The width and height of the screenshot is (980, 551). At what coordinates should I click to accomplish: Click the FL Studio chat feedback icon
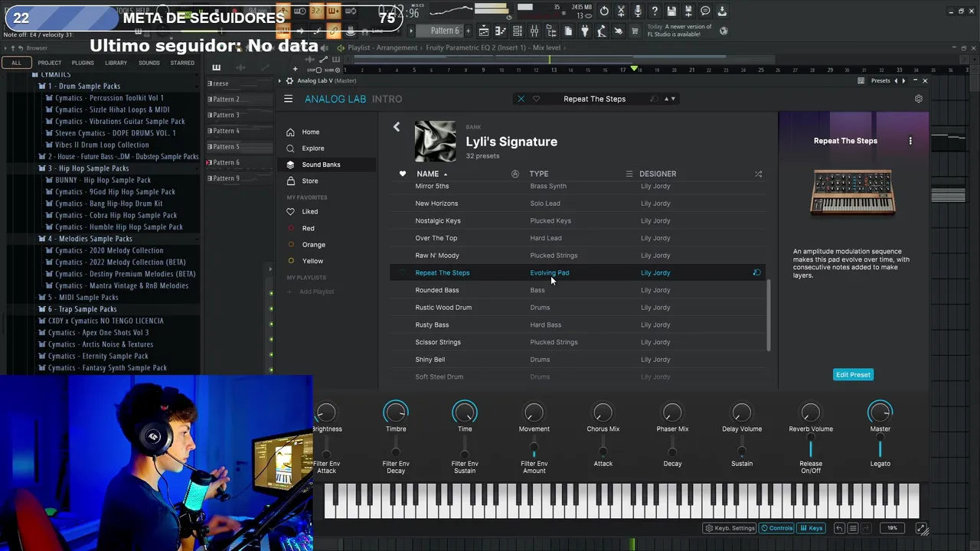pyautogui.click(x=705, y=11)
